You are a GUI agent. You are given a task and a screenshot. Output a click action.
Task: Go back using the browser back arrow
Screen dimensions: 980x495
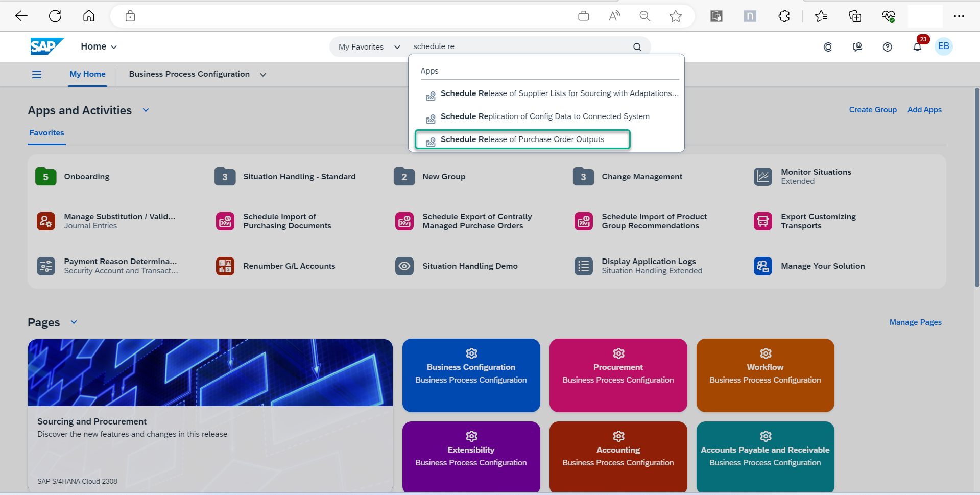(x=21, y=16)
